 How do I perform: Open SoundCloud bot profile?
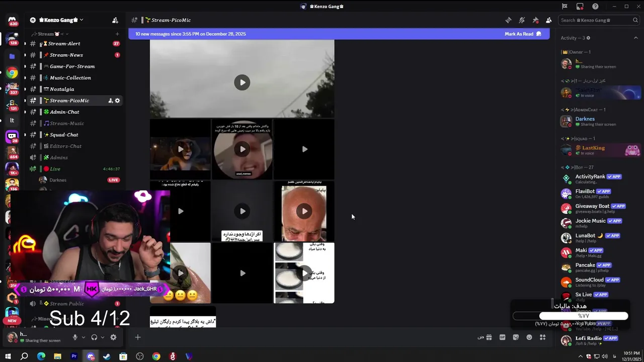600,282
